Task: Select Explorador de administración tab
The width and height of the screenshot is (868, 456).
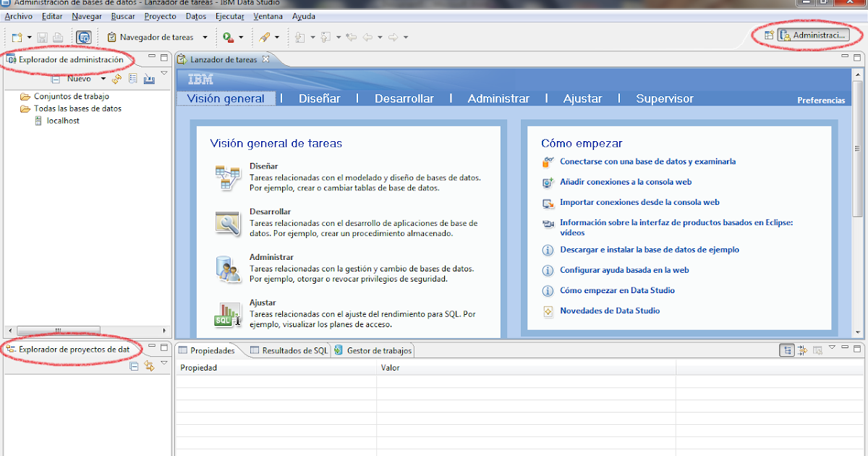Action: pyautogui.click(x=65, y=59)
